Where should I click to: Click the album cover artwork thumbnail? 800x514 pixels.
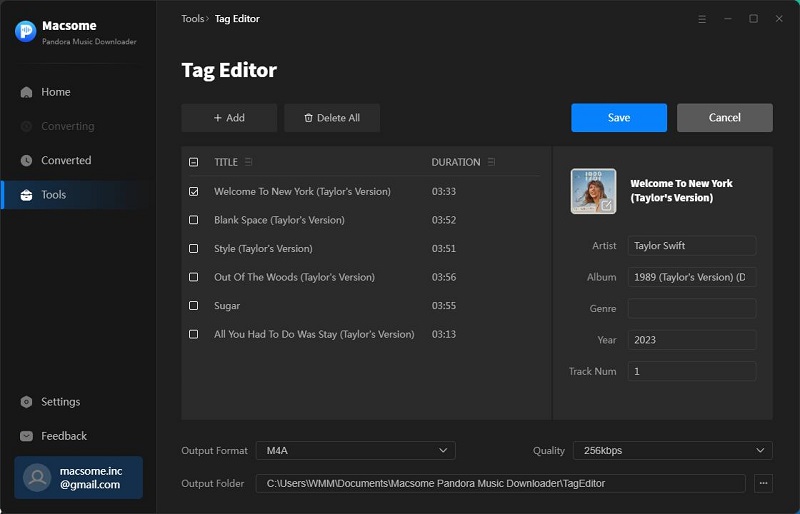(x=593, y=191)
